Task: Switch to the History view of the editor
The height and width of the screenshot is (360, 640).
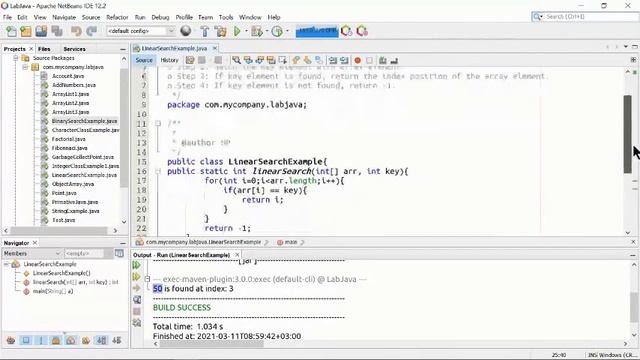Action: (x=169, y=60)
